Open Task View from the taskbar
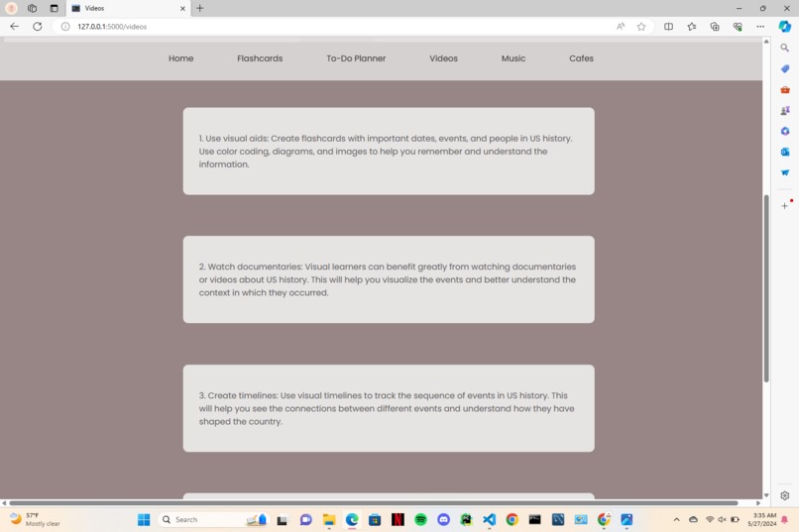This screenshot has width=799, height=532. pos(282,519)
